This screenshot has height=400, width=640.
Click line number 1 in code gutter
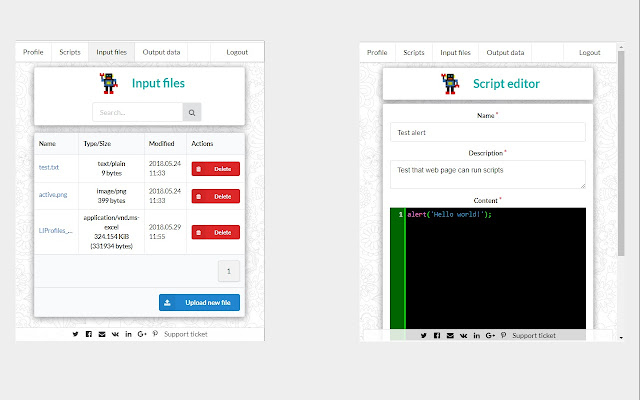coord(400,214)
